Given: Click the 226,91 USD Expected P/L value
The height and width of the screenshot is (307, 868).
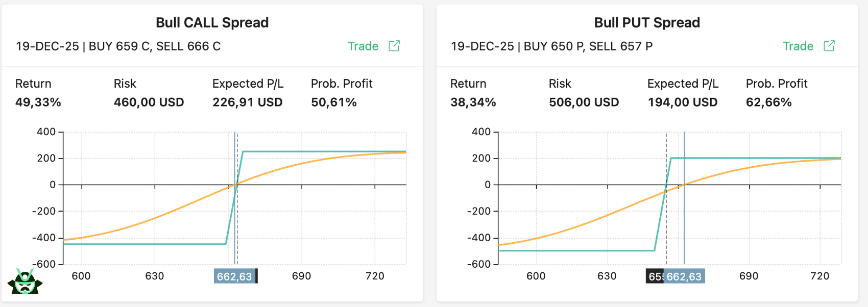Looking at the screenshot, I should (x=248, y=102).
